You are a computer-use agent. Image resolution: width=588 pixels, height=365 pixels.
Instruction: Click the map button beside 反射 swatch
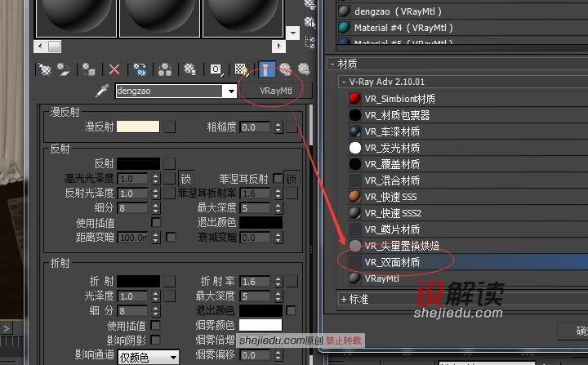169,163
